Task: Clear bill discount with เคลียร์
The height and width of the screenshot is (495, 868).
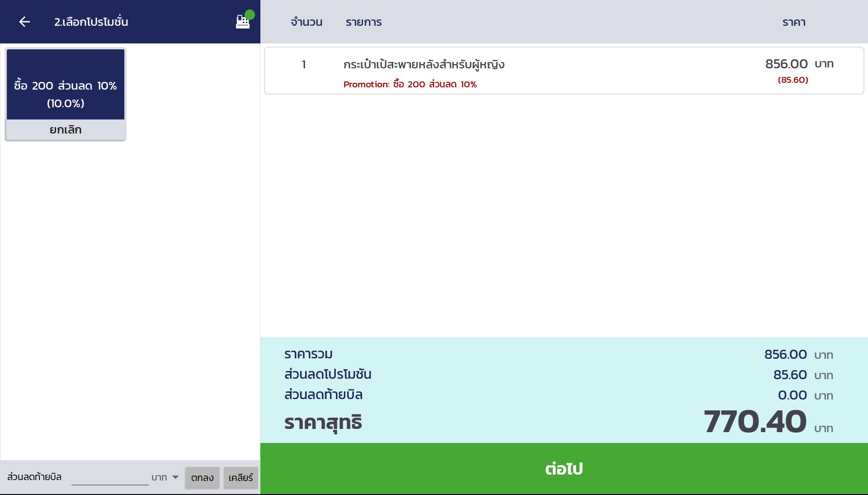Action: coord(241,478)
